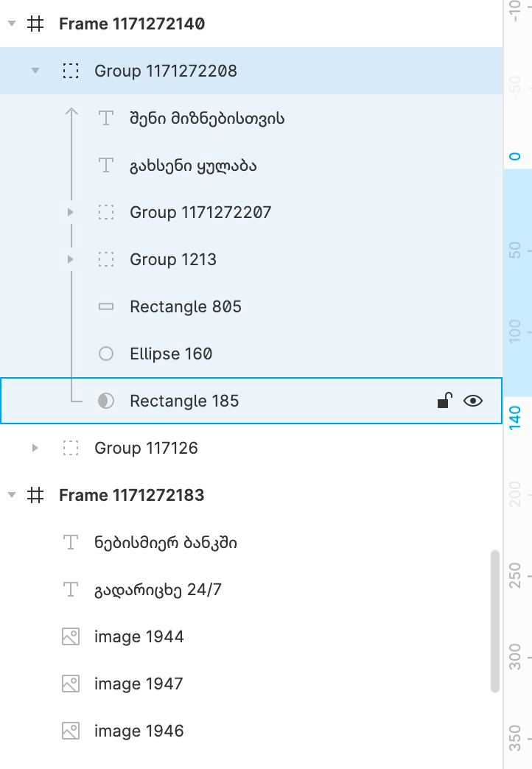
Task: Click the 250 mark on vertical ruler
Action: (x=514, y=575)
